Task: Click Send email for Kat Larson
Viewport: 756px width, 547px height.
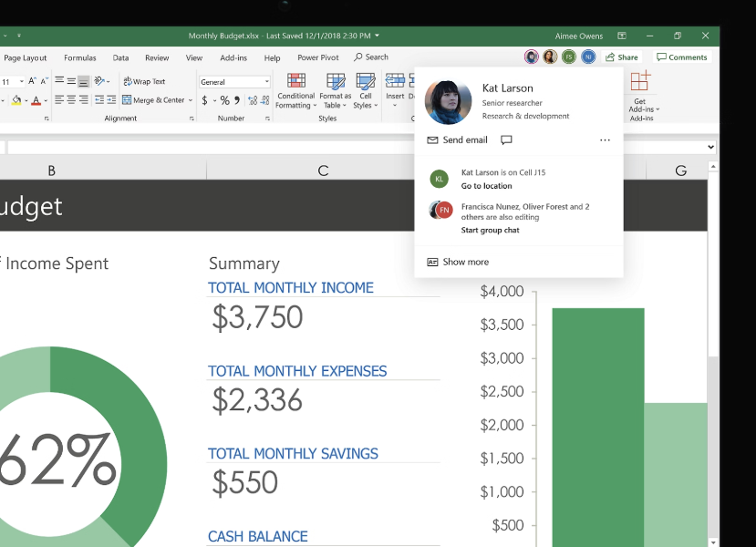Action: pyautogui.click(x=458, y=139)
